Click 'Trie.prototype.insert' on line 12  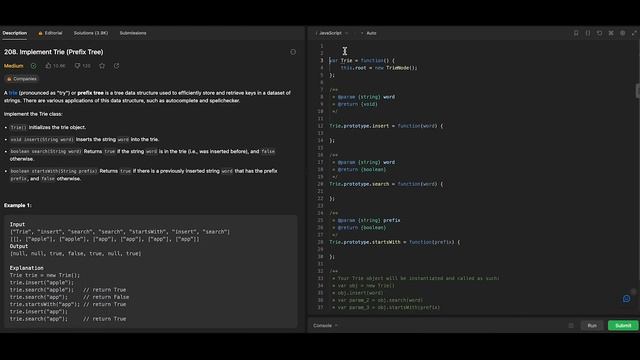point(359,126)
